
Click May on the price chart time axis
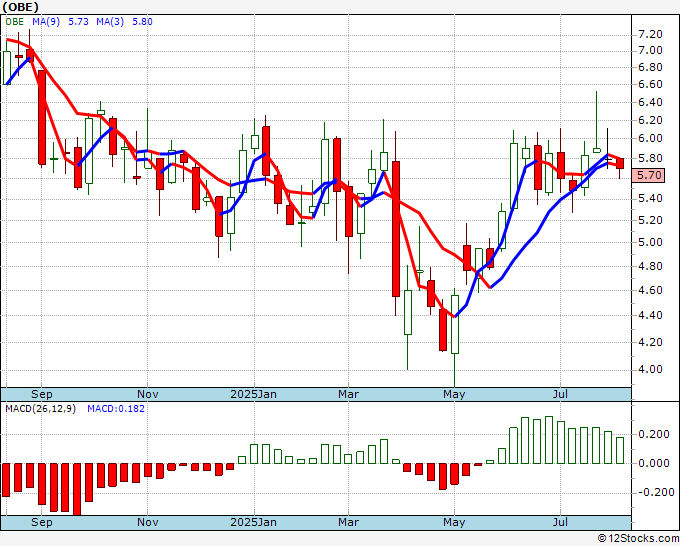[454, 394]
